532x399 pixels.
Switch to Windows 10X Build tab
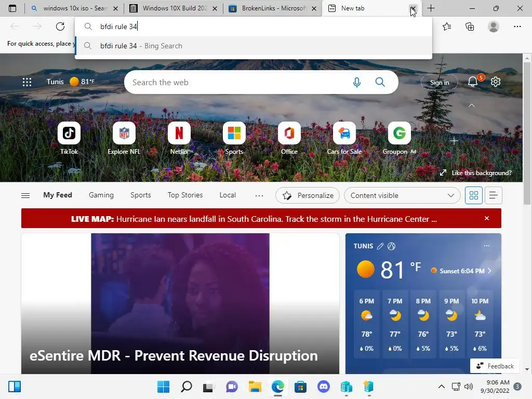(173, 8)
